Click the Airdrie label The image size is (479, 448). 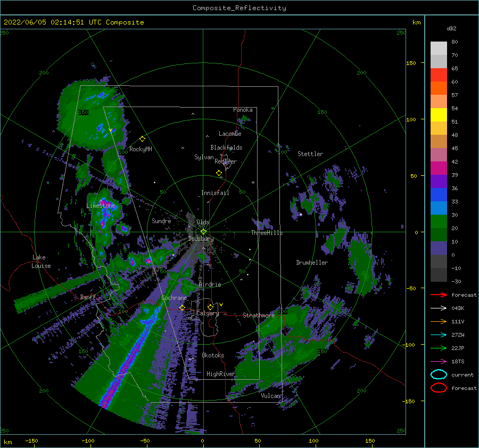point(210,284)
